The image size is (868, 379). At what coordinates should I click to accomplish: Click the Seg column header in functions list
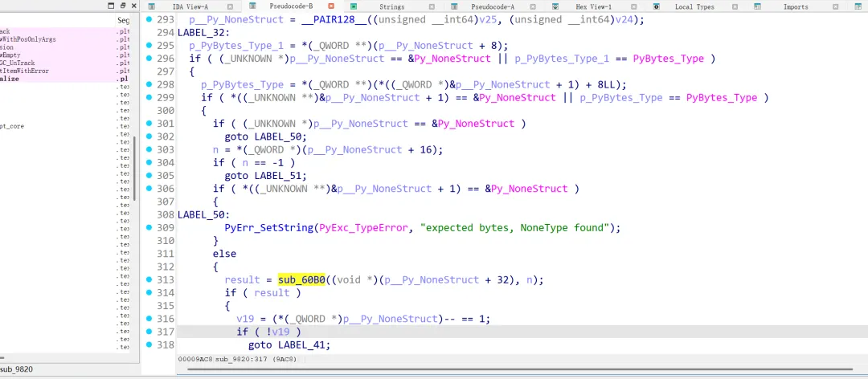coord(124,20)
